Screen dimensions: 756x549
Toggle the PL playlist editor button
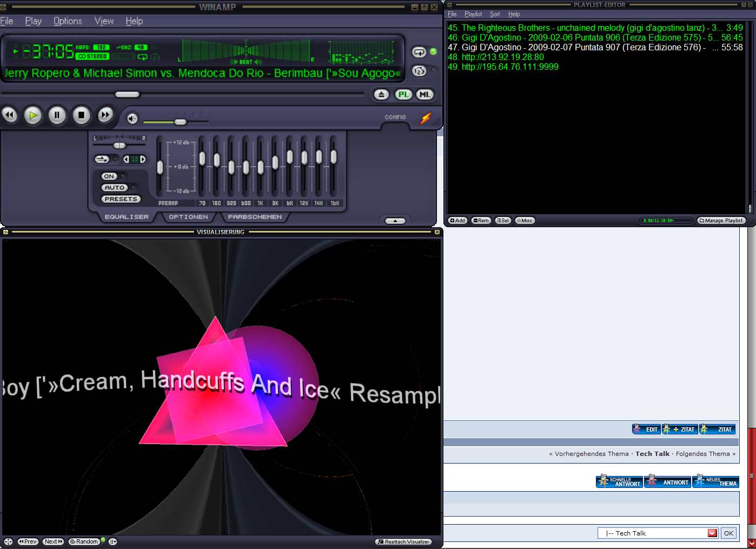pos(403,95)
